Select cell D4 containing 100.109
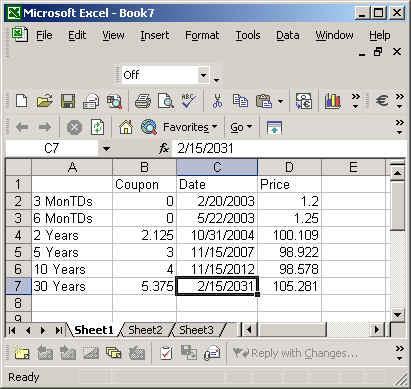Image resolution: width=411 pixels, height=389 pixels. tap(289, 235)
